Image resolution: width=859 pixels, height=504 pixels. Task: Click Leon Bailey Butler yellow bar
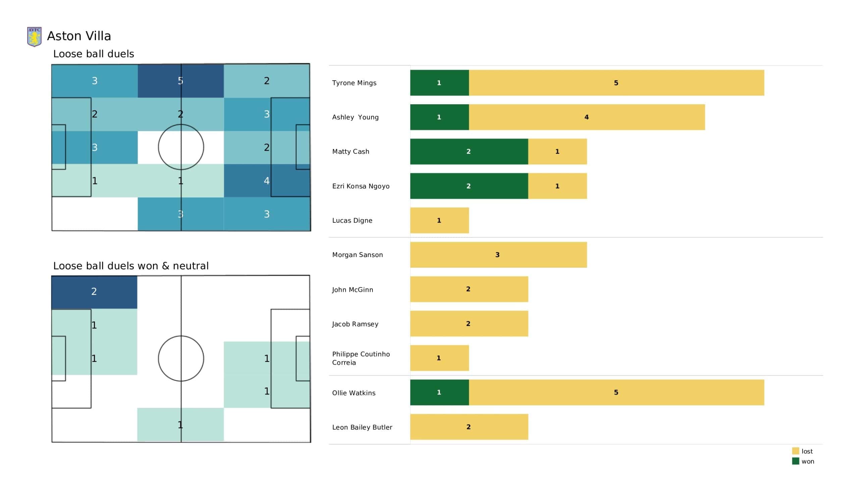(469, 427)
